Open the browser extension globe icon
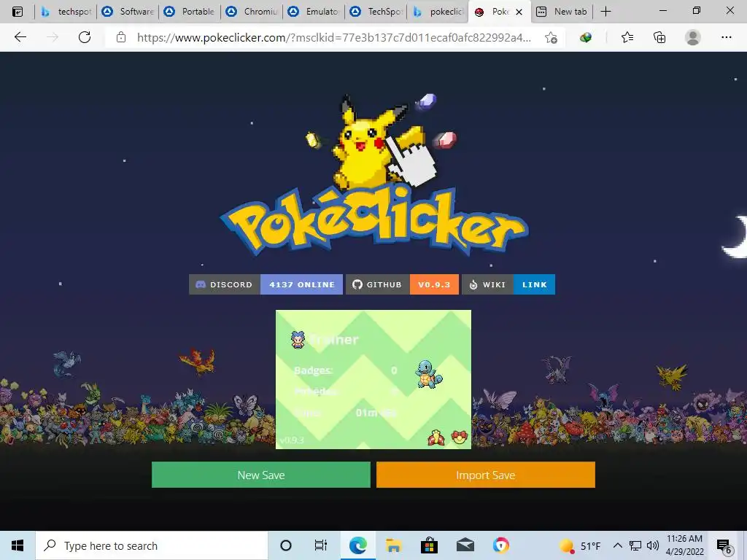 pos(586,37)
